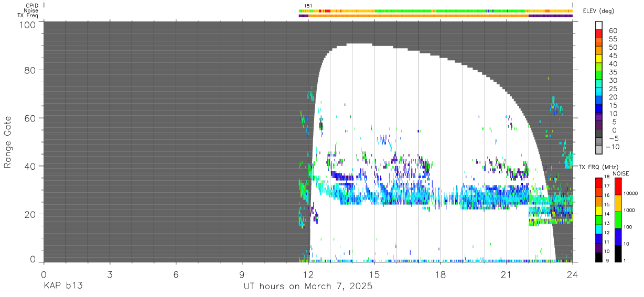Click the 18 hour tick on time axis

(x=440, y=274)
